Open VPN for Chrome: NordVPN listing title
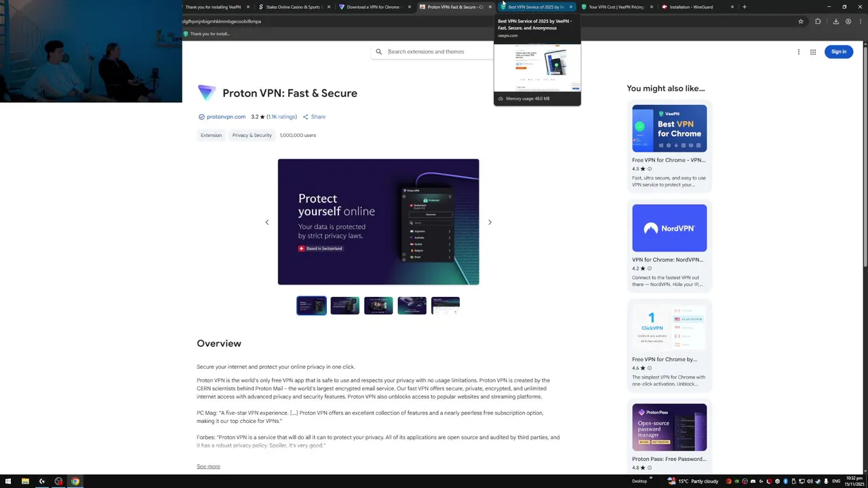The width and height of the screenshot is (868, 488). point(667,260)
